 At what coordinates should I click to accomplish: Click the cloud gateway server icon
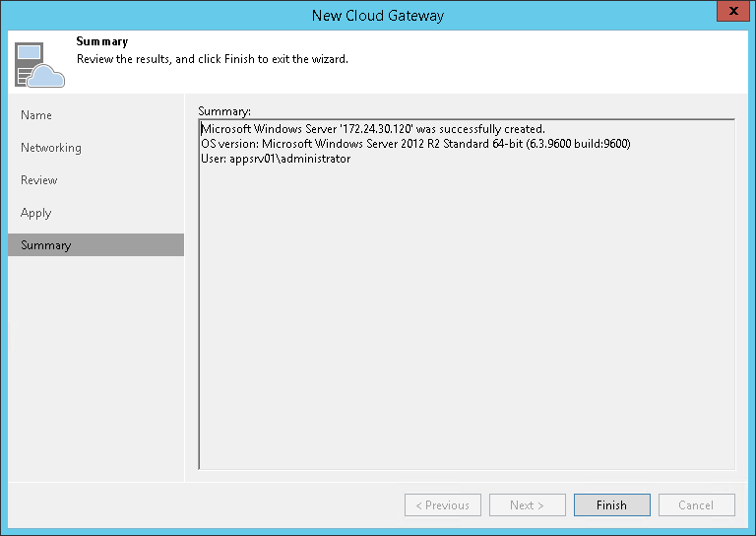(39, 65)
